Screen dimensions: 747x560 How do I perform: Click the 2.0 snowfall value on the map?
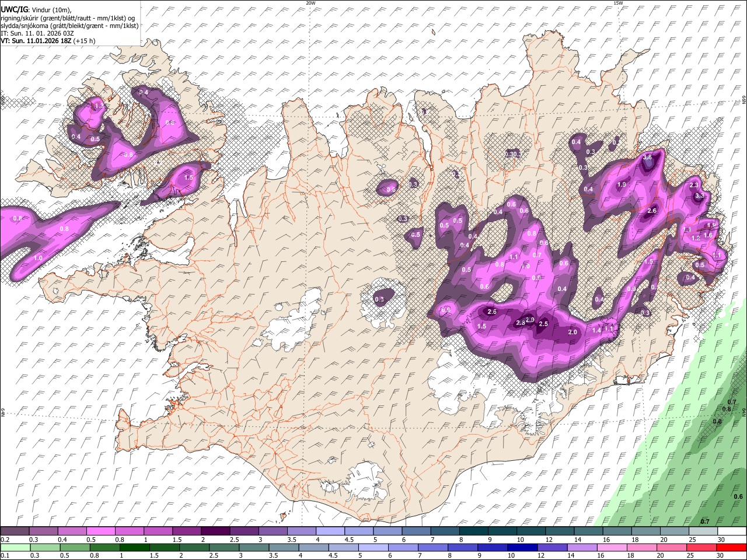coord(573,332)
